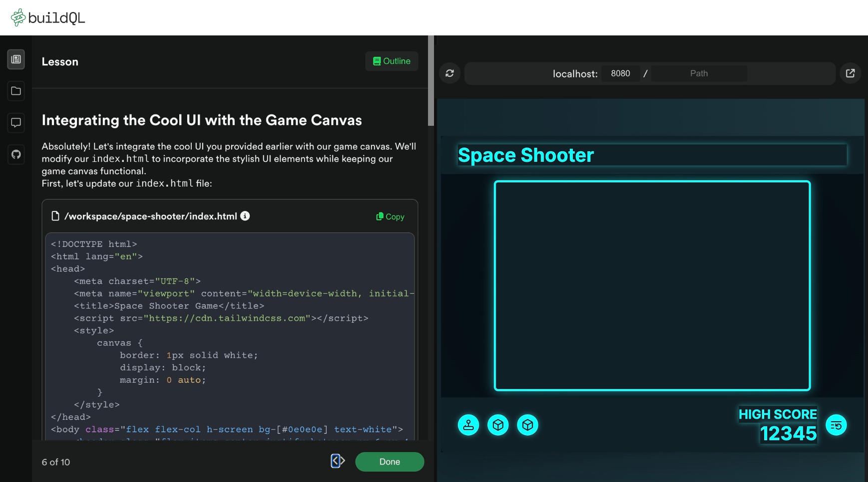The width and height of the screenshot is (868, 482).
Task: Click the file icon before /workspace path
Action: pyautogui.click(x=55, y=216)
